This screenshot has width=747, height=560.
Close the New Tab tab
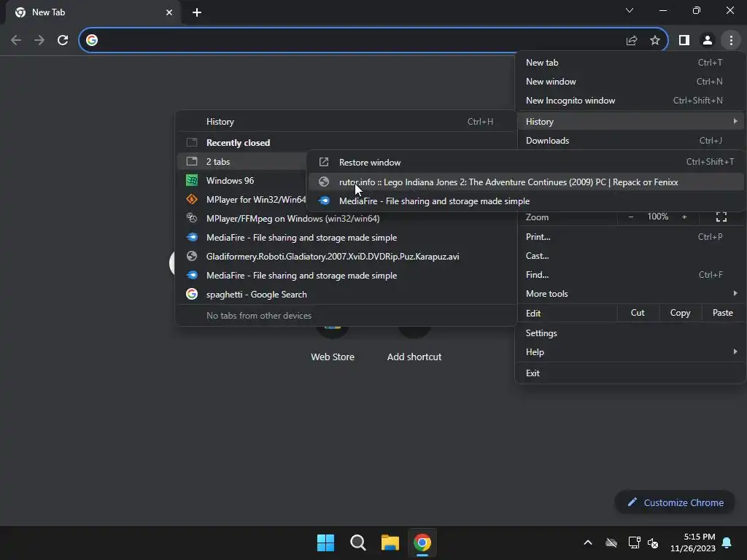coord(169,12)
